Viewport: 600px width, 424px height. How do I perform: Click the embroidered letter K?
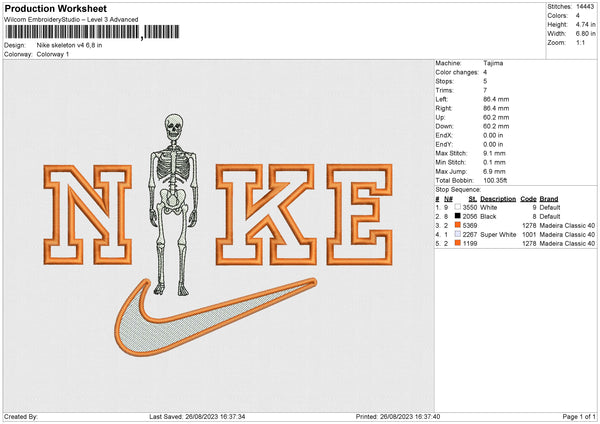(266, 215)
